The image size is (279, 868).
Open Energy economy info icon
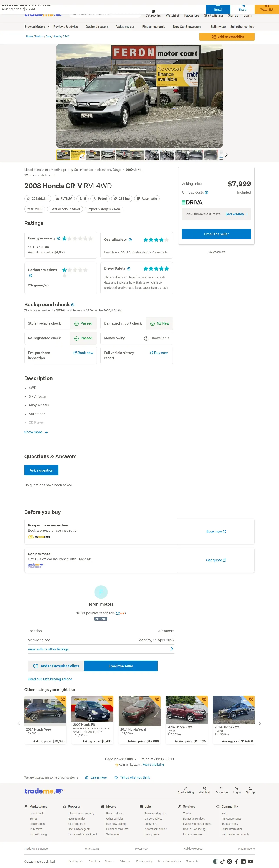[x=59, y=238]
